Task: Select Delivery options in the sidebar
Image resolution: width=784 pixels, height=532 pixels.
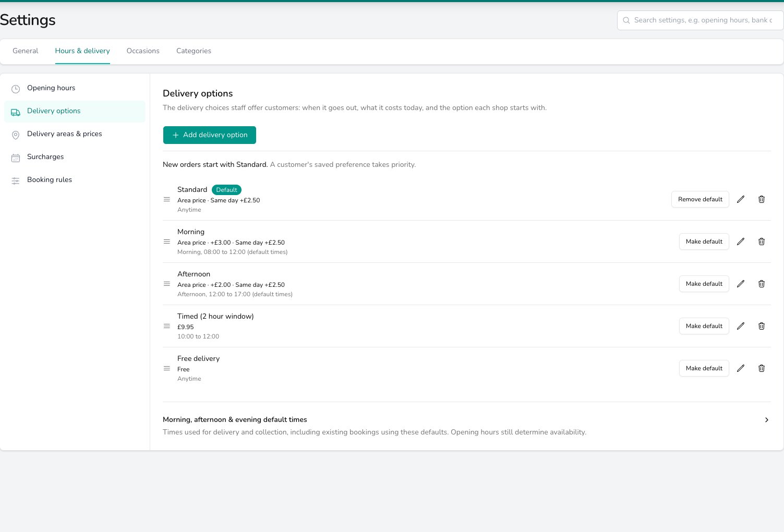Action: (75, 111)
